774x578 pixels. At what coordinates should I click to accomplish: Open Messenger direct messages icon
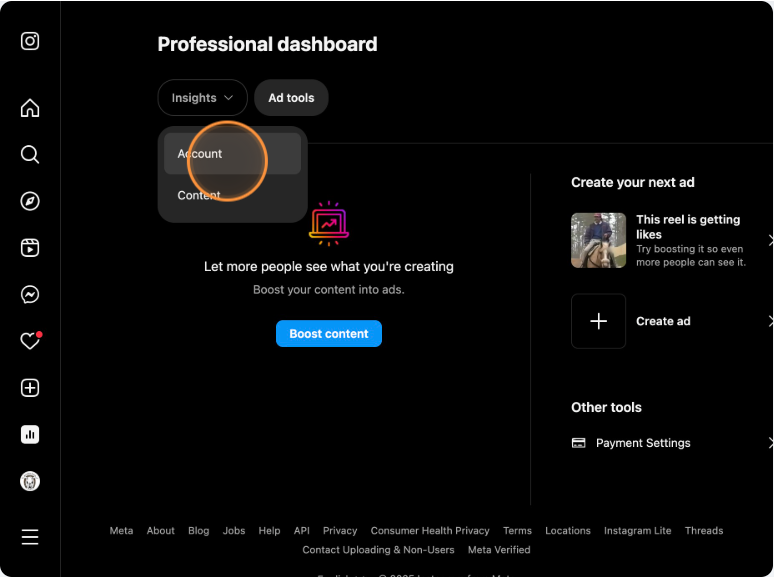(x=30, y=295)
